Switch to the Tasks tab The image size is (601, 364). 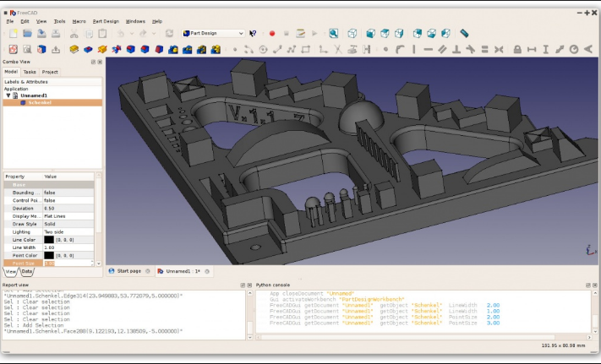click(30, 72)
